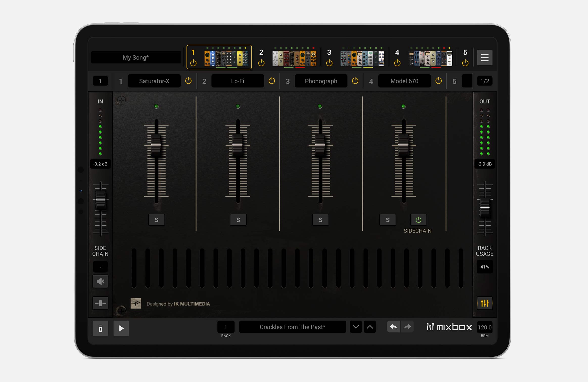
Task: Bypass Saturator-X with its power icon
Action: point(188,81)
